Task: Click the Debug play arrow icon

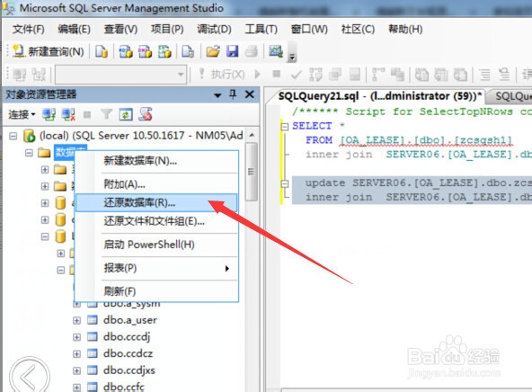Action: [x=258, y=74]
